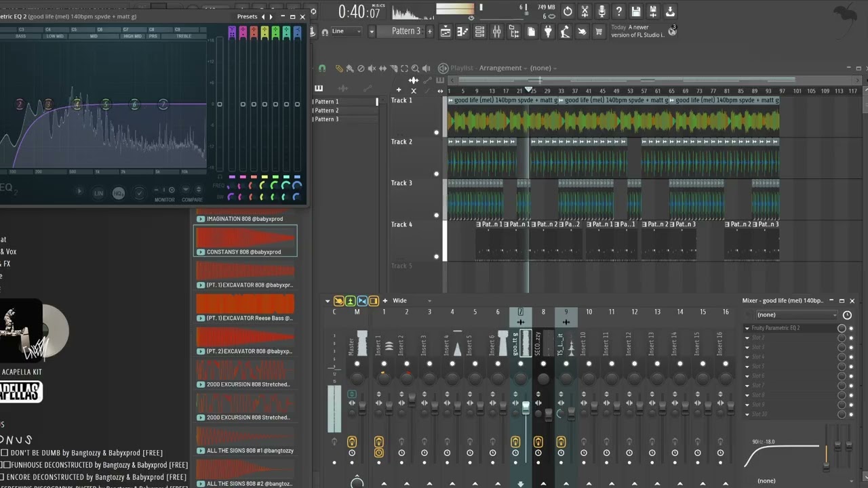Open the Mixer from the toolbar
Screen dimensions: 868x488
click(496, 31)
